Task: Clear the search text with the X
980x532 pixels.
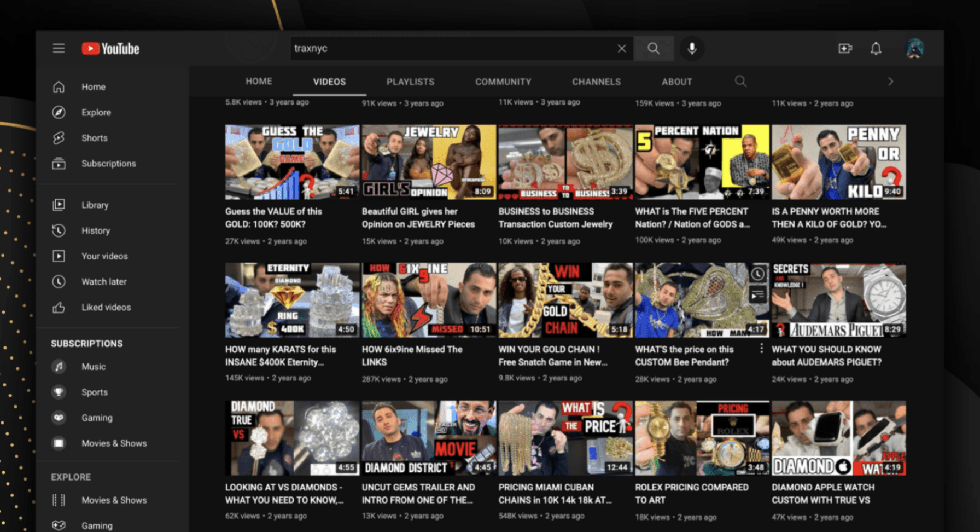Action: pos(622,48)
